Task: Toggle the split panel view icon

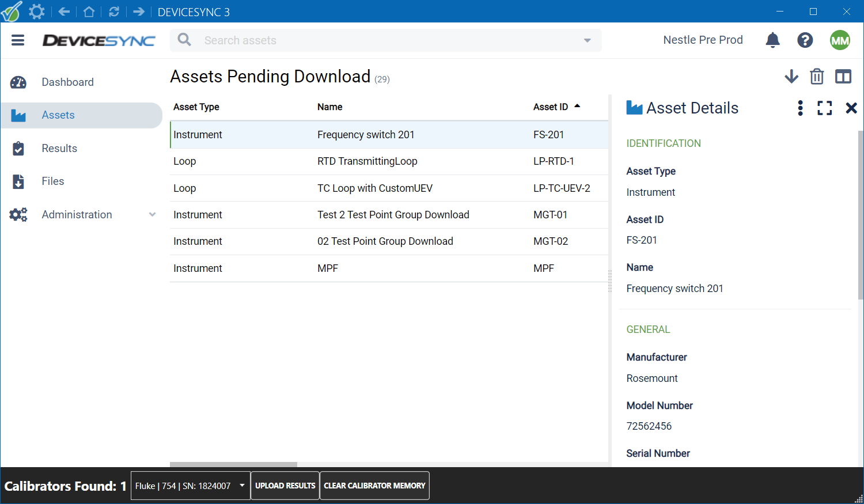Action: tap(843, 77)
